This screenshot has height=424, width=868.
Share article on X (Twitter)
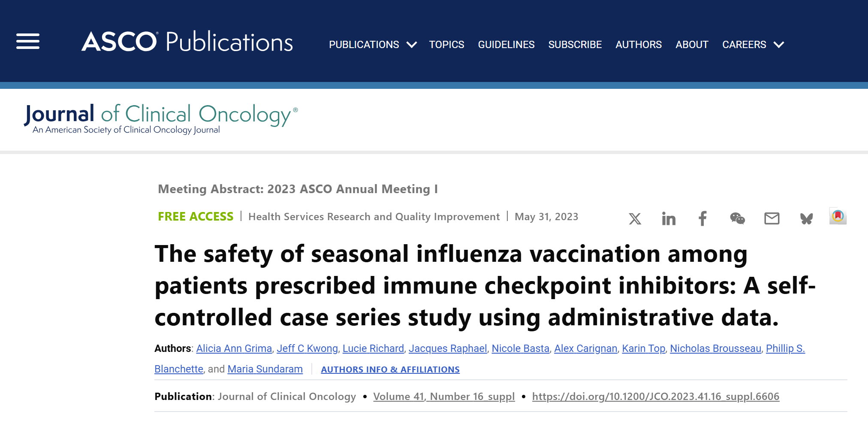pos(635,219)
